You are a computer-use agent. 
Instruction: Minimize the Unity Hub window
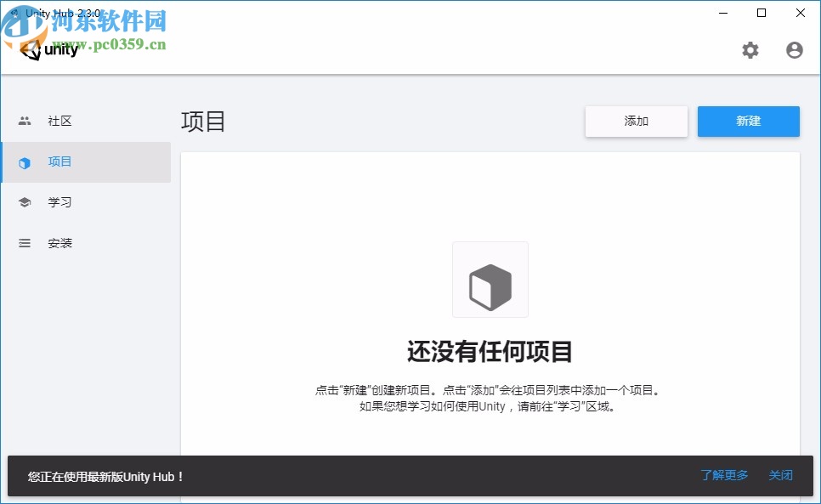(723, 13)
